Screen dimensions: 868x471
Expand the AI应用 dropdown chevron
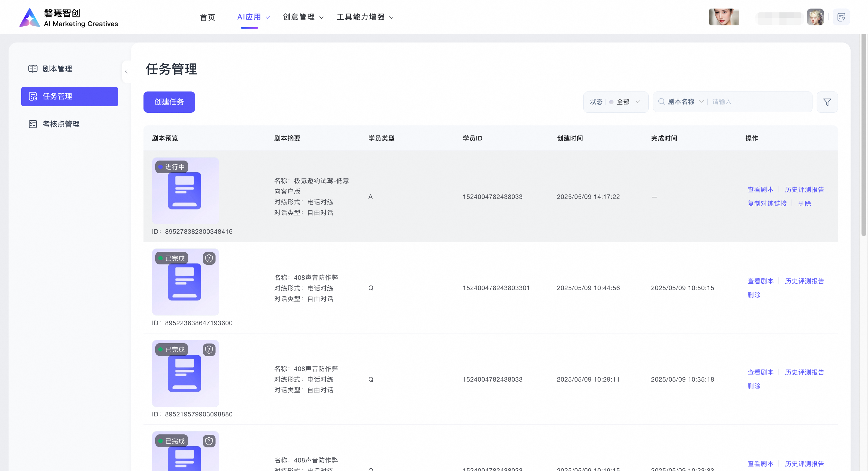coord(268,17)
